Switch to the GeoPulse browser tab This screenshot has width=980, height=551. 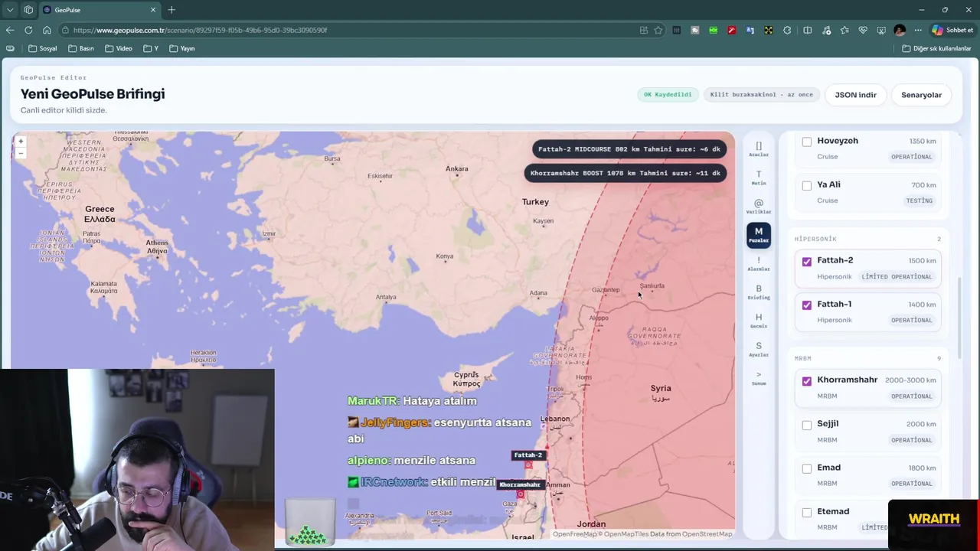[x=100, y=10]
